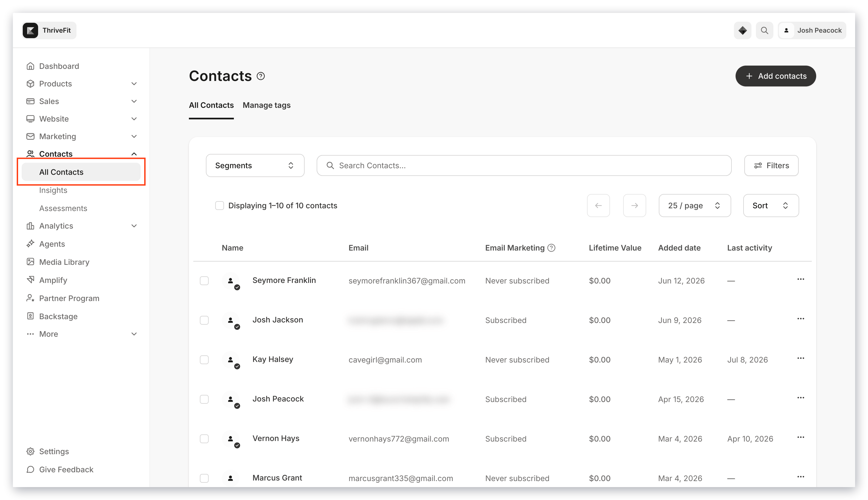Click the Media Library image icon
868x500 pixels.
point(30,262)
